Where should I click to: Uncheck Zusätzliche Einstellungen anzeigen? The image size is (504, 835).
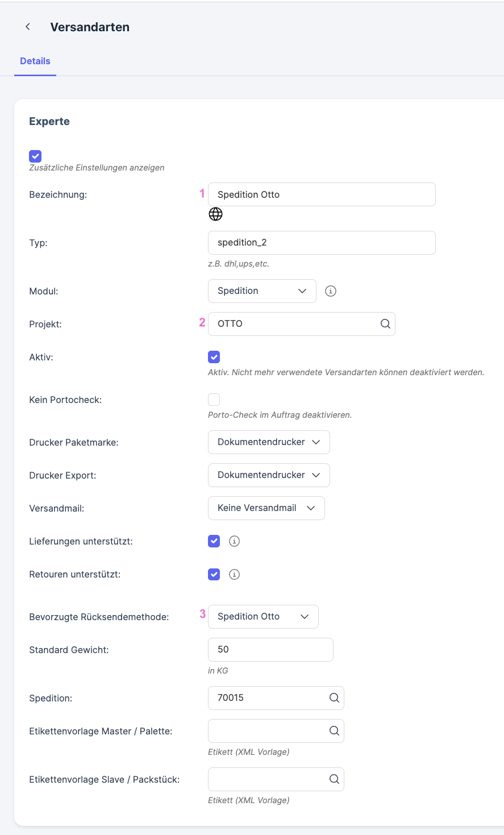point(35,156)
